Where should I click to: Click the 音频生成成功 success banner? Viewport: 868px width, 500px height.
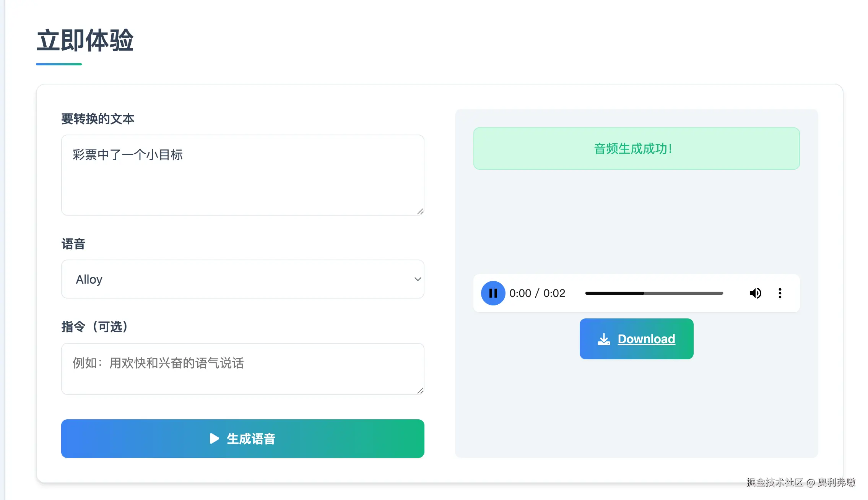tap(636, 149)
